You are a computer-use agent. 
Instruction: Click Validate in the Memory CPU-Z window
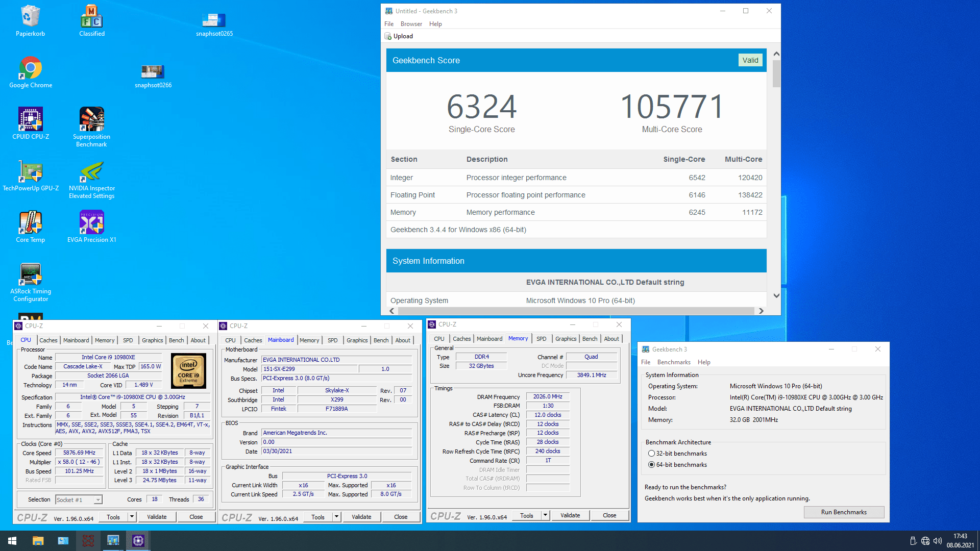tap(570, 515)
